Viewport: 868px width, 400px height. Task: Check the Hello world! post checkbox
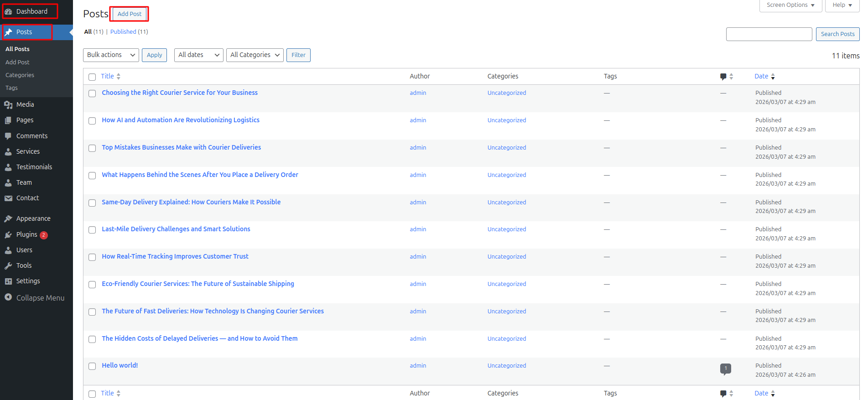point(92,366)
